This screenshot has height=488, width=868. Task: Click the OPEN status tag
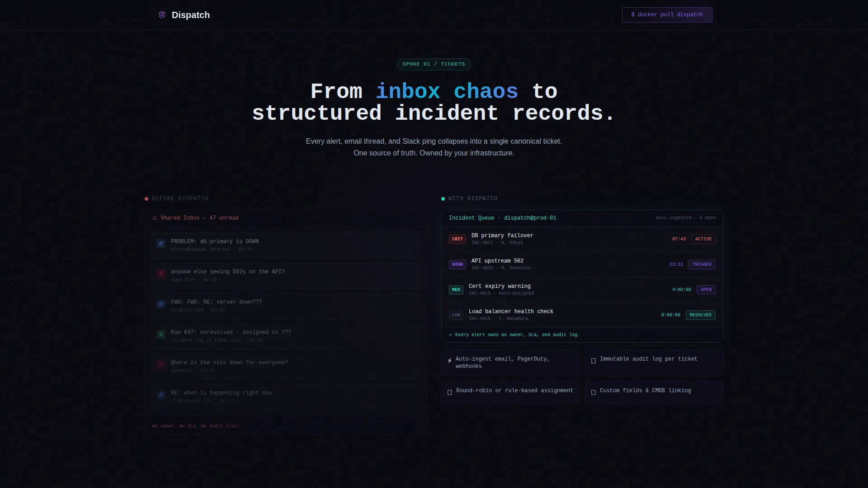point(706,290)
